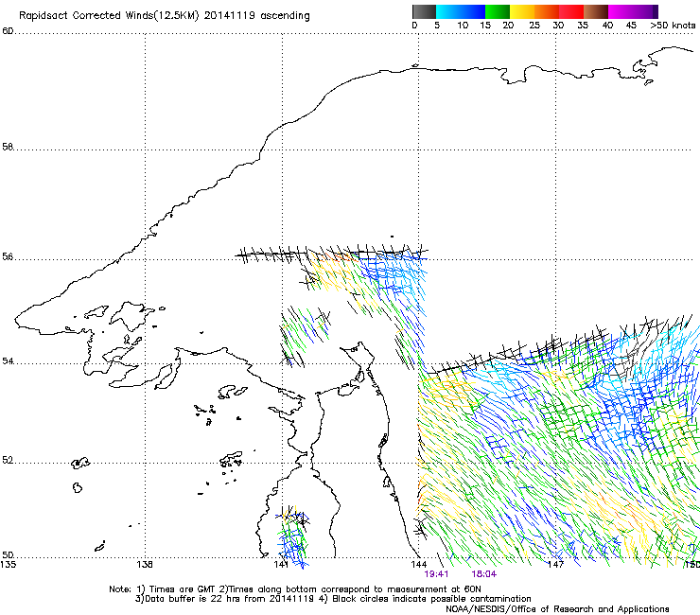Click the legend tick label 10

coord(463,26)
